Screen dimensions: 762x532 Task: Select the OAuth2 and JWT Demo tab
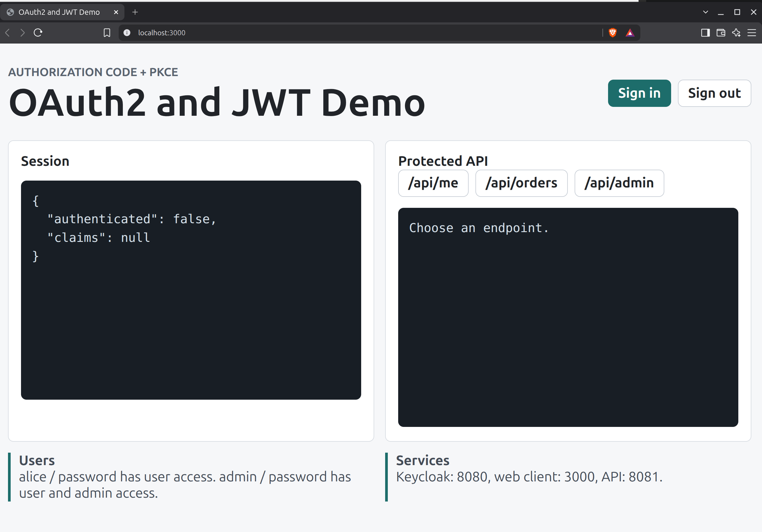coord(62,12)
